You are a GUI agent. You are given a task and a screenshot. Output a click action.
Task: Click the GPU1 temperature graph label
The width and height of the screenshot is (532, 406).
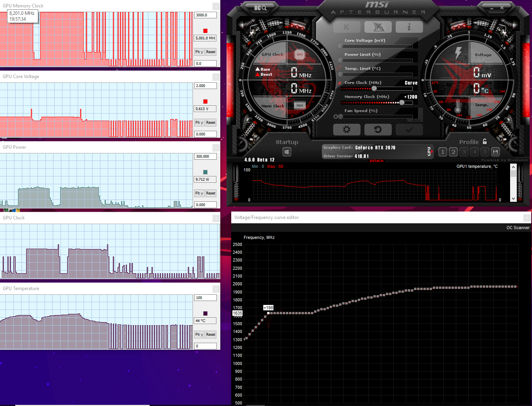coord(477,166)
